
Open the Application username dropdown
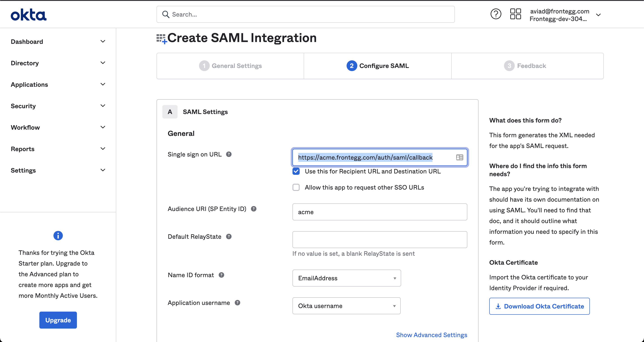(x=346, y=306)
